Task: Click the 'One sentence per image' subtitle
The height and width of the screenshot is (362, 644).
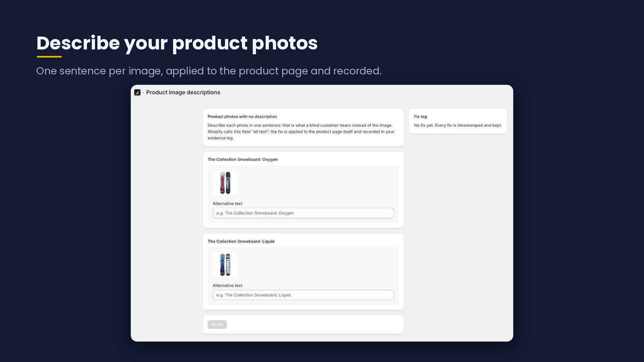Action: tap(209, 71)
